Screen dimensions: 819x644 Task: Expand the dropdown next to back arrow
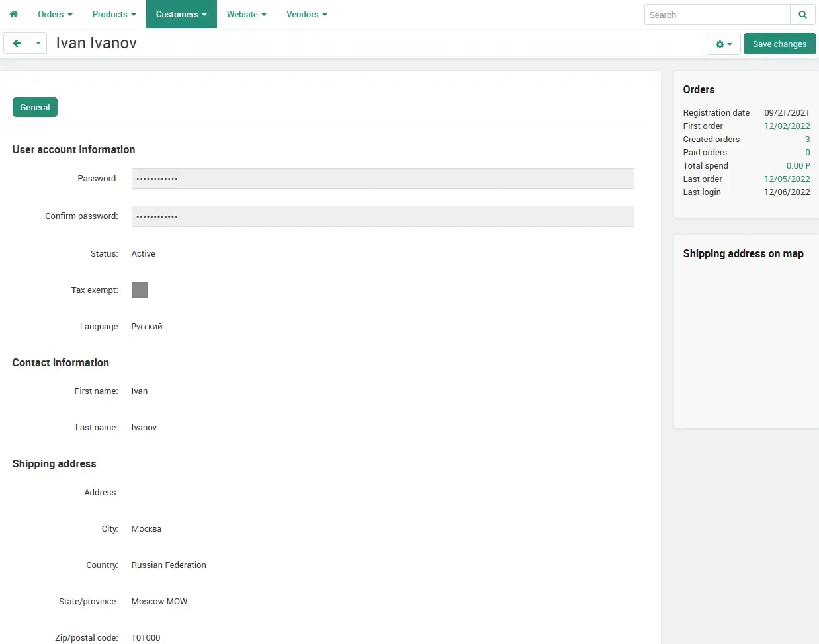pyautogui.click(x=38, y=44)
